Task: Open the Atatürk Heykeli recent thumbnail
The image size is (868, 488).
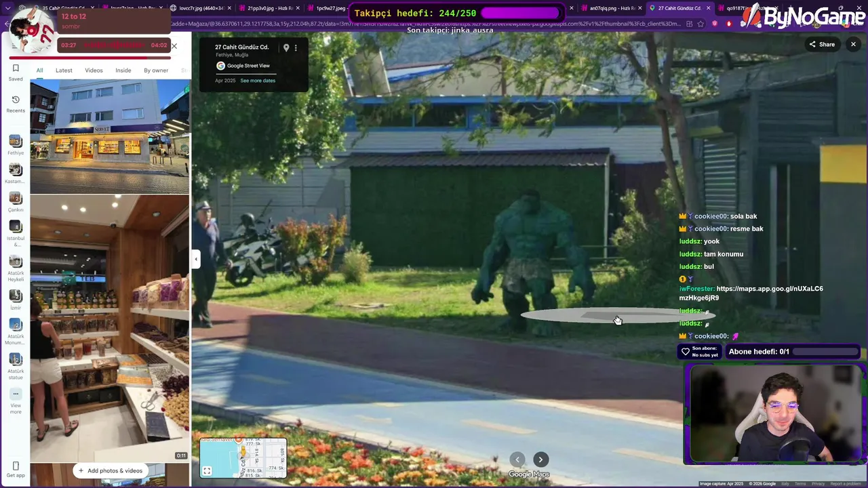Action: (16, 262)
